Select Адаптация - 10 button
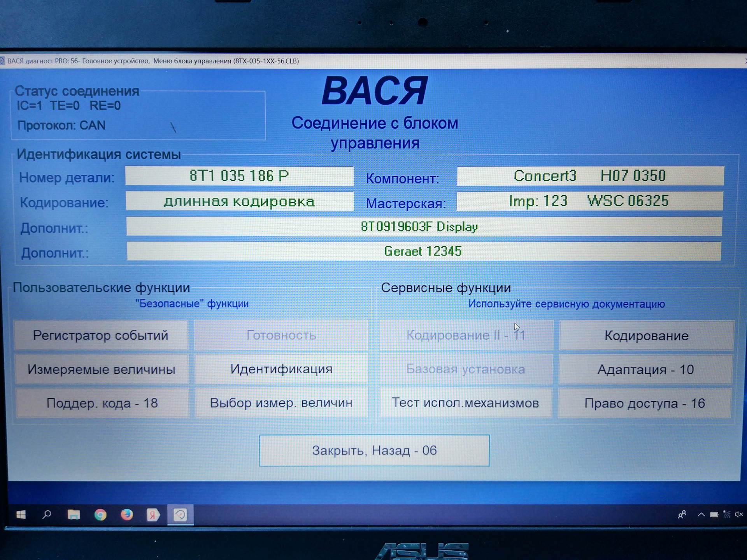Image resolution: width=747 pixels, height=560 pixels. tap(645, 369)
